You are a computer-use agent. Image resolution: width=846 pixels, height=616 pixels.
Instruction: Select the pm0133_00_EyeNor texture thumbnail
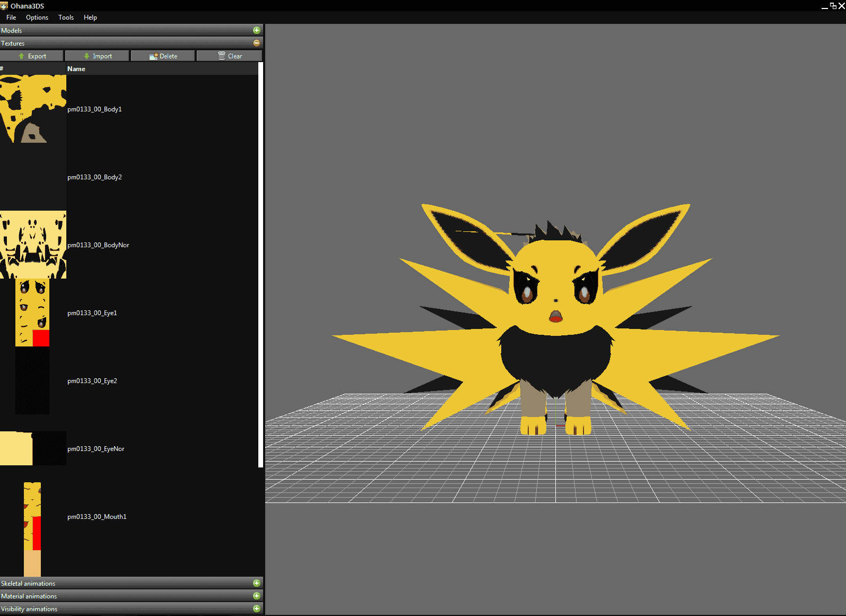pos(33,448)
